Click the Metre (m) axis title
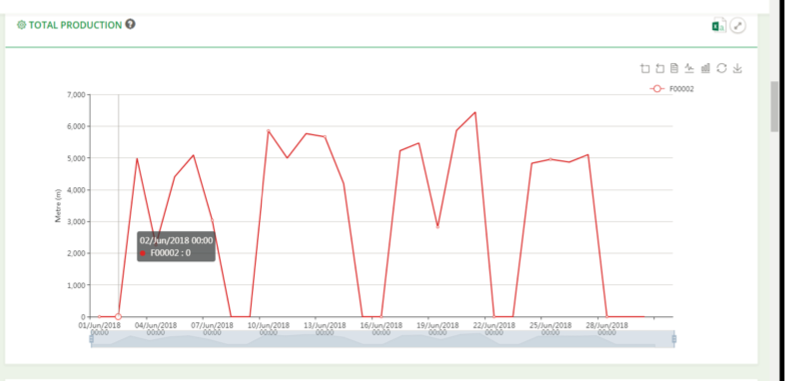The width and height of the screenshot is (785, 381). (59, 206)
